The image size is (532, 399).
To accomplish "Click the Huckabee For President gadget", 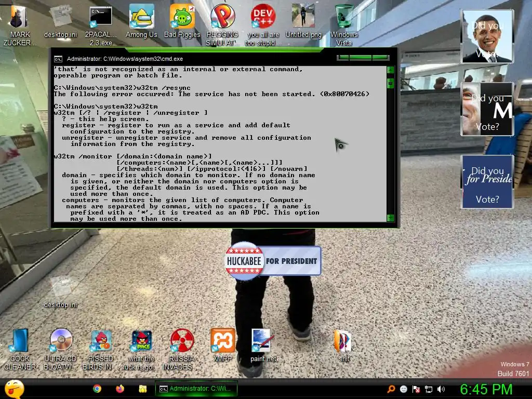I will 273,261.
